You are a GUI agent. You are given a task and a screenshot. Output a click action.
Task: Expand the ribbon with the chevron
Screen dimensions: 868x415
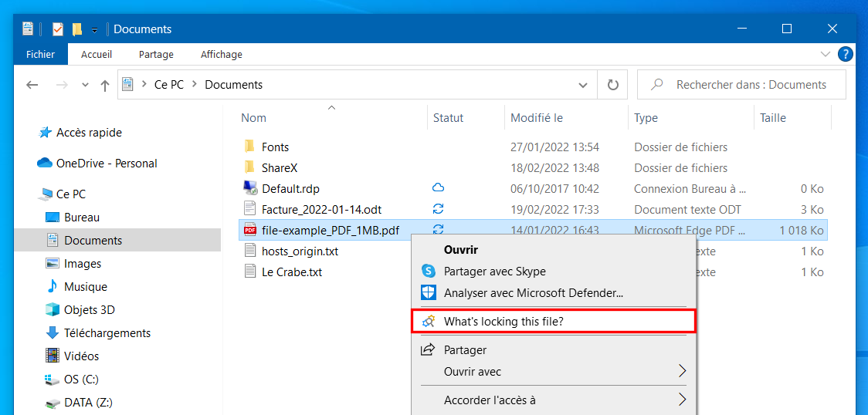(825, 54)
